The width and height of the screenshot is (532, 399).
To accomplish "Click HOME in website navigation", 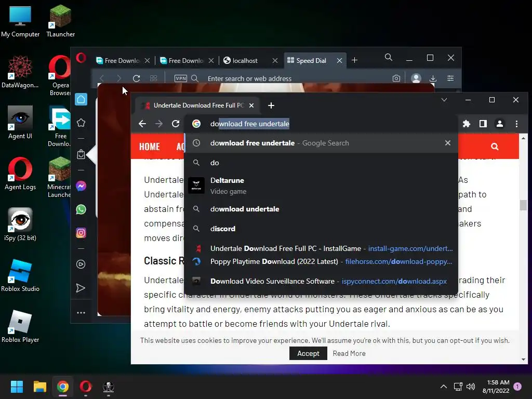I will pyautogui.click(x=149, y=146).
